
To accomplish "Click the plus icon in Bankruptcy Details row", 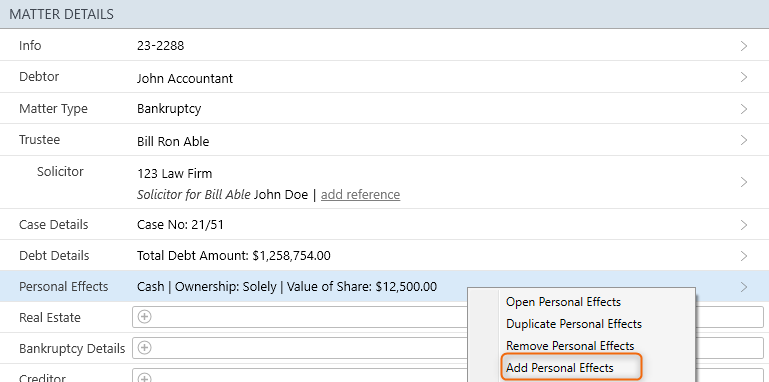I will pos(144,348).
